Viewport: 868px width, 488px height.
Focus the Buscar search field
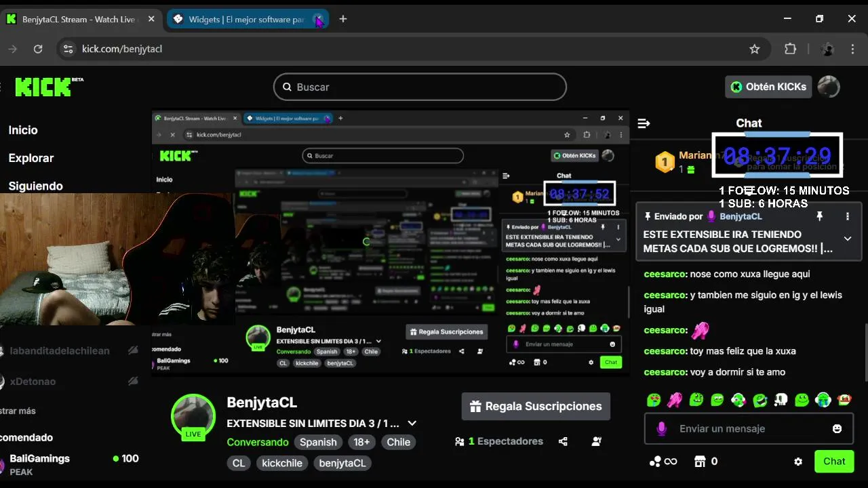pyautogui.click(x=420, y=87)
